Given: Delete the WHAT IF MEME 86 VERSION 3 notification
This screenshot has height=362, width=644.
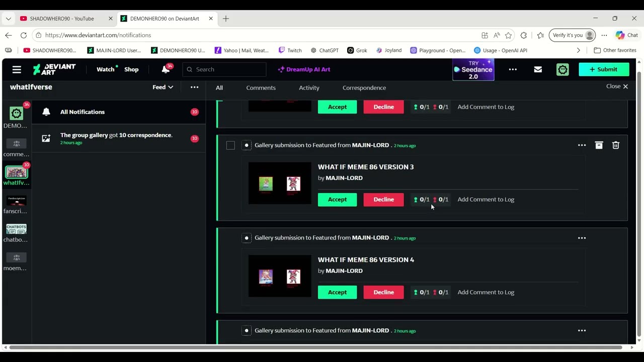Looking at the screenshot, I should pyautogui.click(x=616, y=145).
